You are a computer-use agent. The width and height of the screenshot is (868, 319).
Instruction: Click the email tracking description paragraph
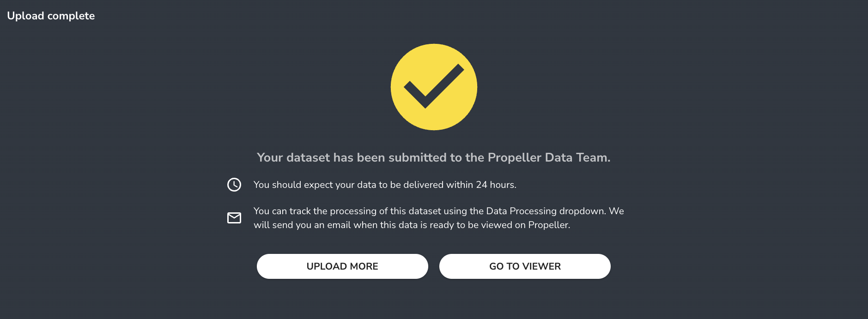pos(438,218)
